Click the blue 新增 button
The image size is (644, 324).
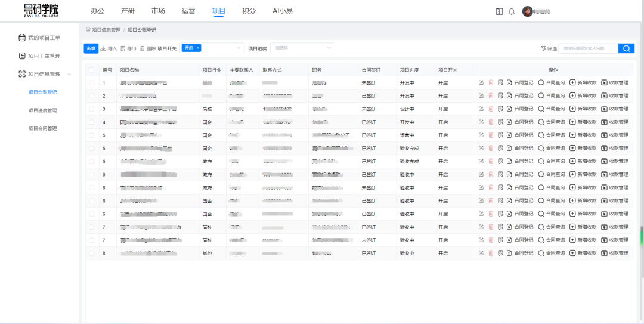[x=91, y=48]
